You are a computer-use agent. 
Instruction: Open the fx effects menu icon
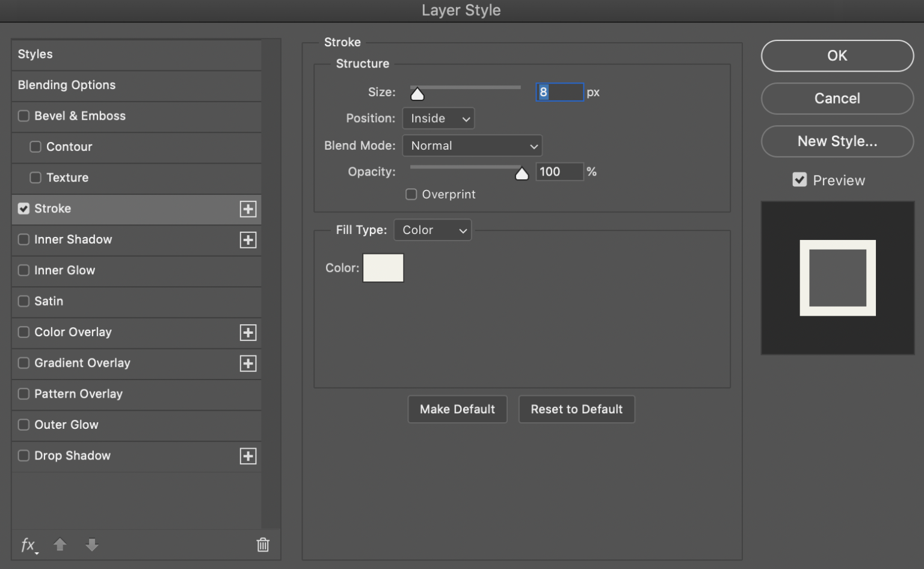click(29, 545)
